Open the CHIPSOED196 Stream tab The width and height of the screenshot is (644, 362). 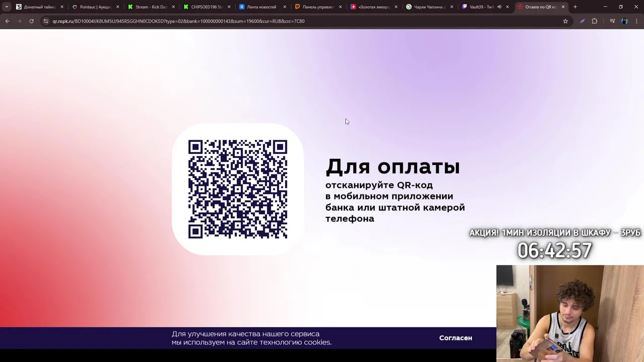[x=206, y=7]
